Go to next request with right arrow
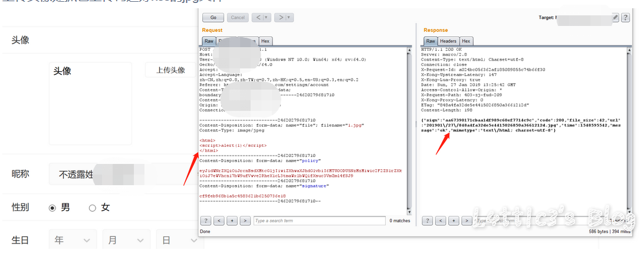This screenshot has width=644, height=263. tap(281, 17)
